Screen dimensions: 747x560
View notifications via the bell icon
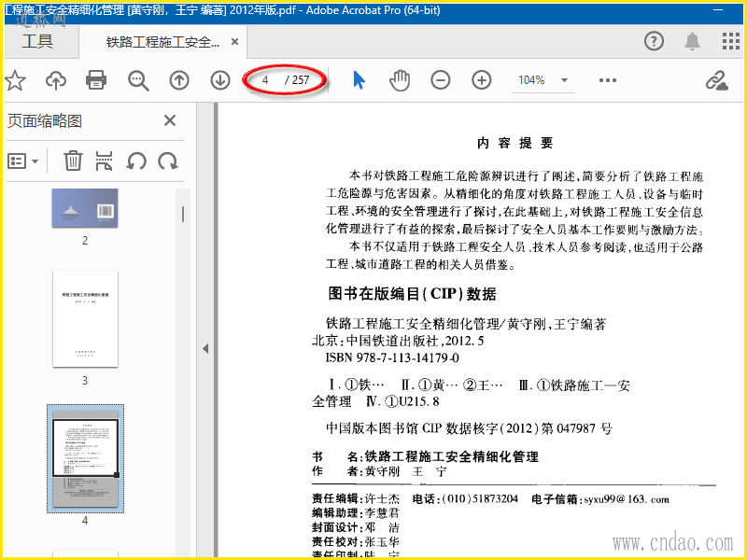(x=692, y=41)
